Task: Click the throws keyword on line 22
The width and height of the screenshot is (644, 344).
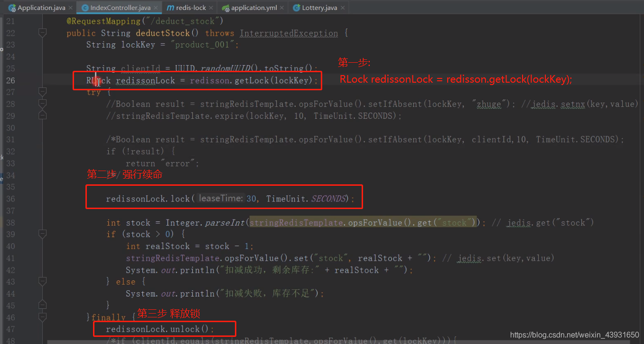Action: 220,33
